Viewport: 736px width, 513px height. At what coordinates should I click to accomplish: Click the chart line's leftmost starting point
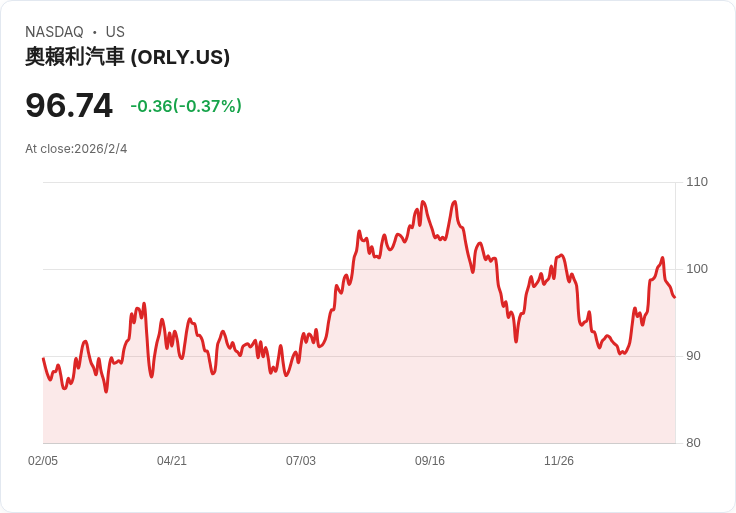(43, 358)
